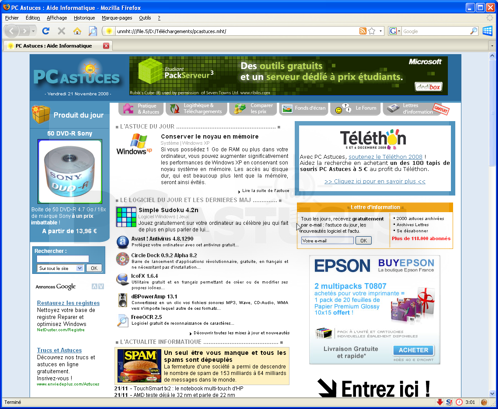Bookmark this page with the star icon
498x409 pixels.
(372, 31)
